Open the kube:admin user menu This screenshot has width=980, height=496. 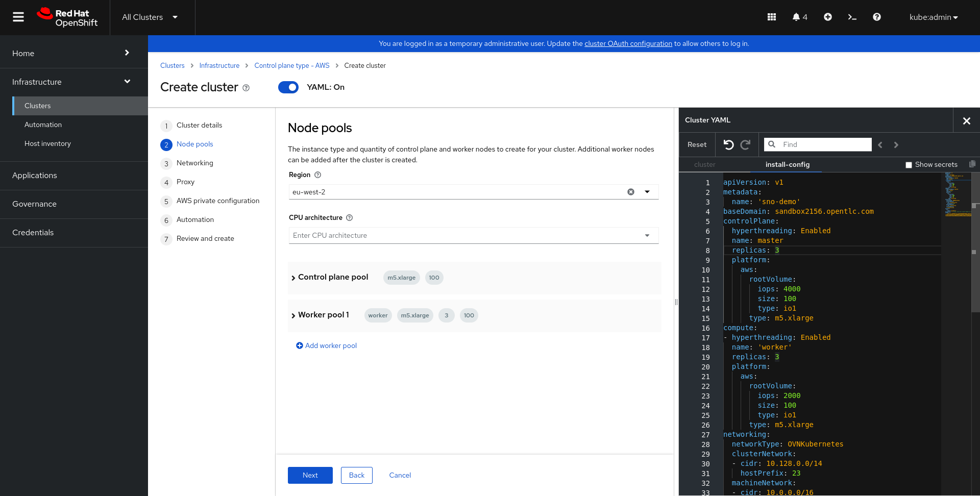point(934,17)
